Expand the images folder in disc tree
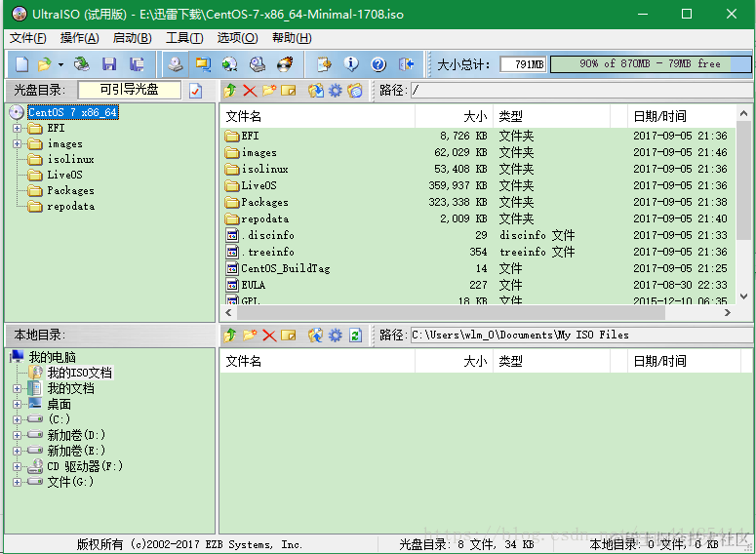756x554 pixels. [17, 143]
